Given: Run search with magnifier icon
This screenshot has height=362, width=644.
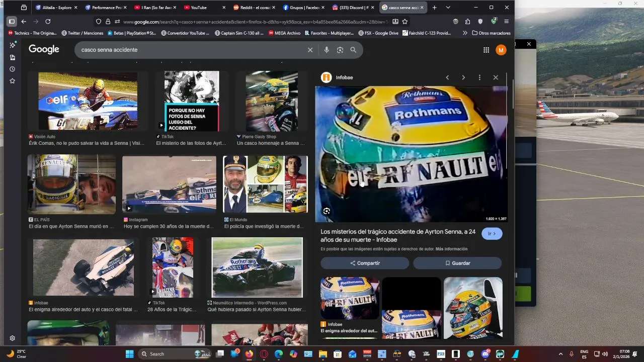Looking at the screenshot, I should [353, 50].
